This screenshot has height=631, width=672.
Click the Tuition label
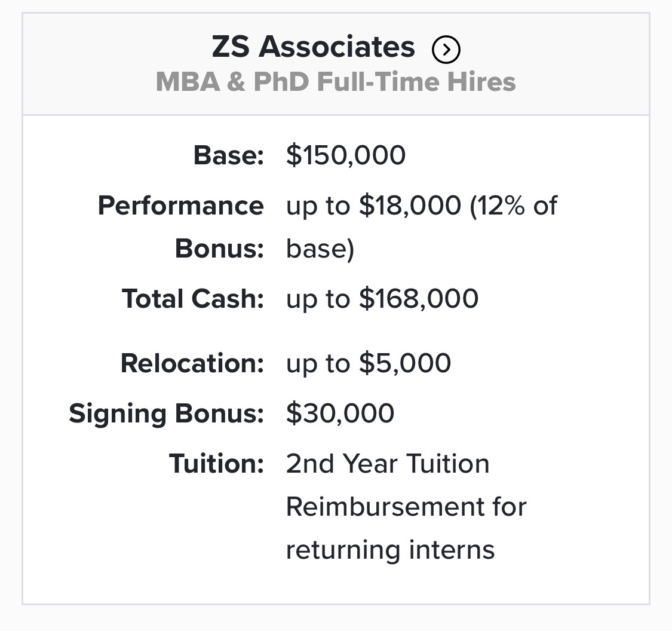(216, 464)
